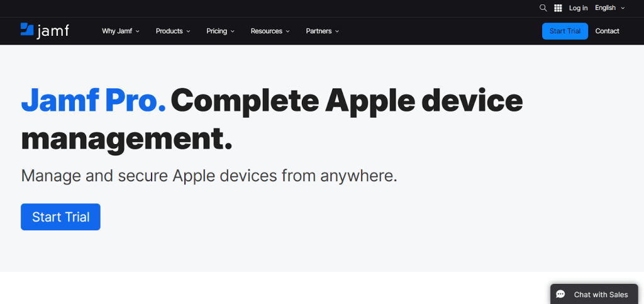Click the blue Jamf Pro heading text
This screenshot has width=644, height=304.
(93, 101)
